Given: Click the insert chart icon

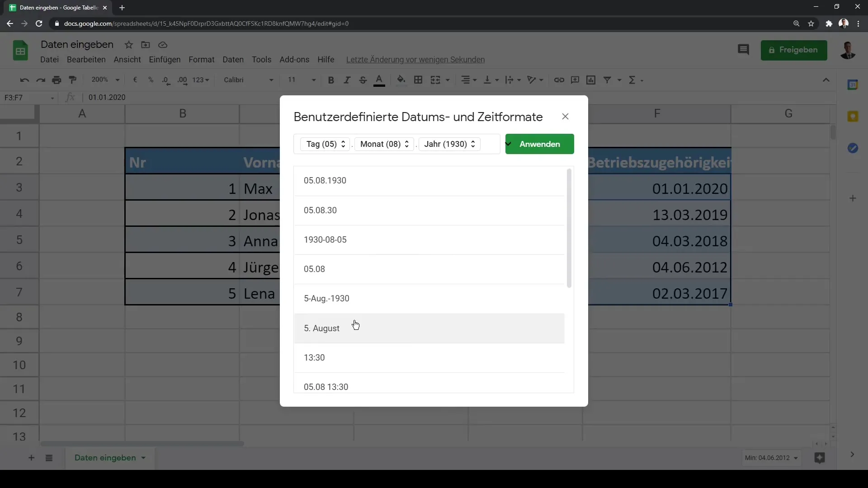Looking at the screenshot, I should [x=591, y=80].
